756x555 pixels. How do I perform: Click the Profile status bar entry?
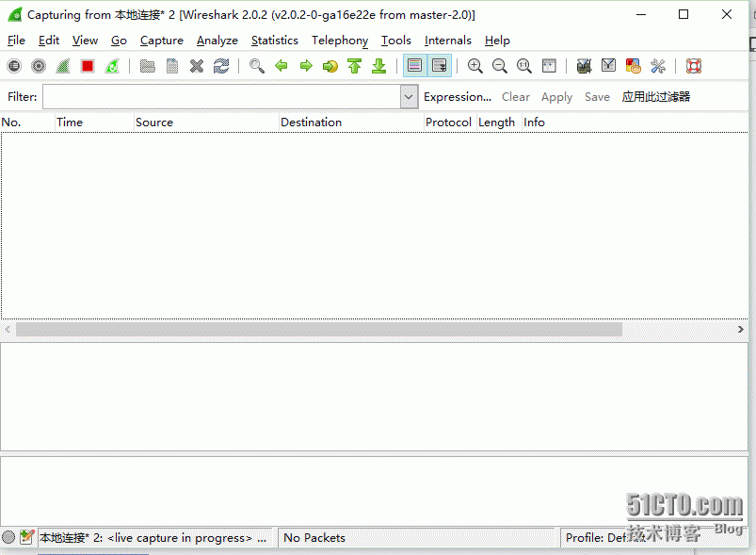[605, 538]
